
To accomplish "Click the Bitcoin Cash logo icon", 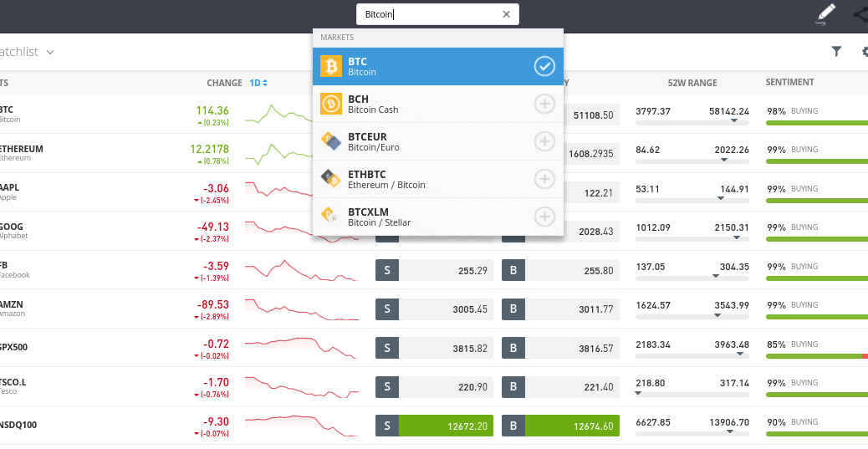I will pos(331,104).
